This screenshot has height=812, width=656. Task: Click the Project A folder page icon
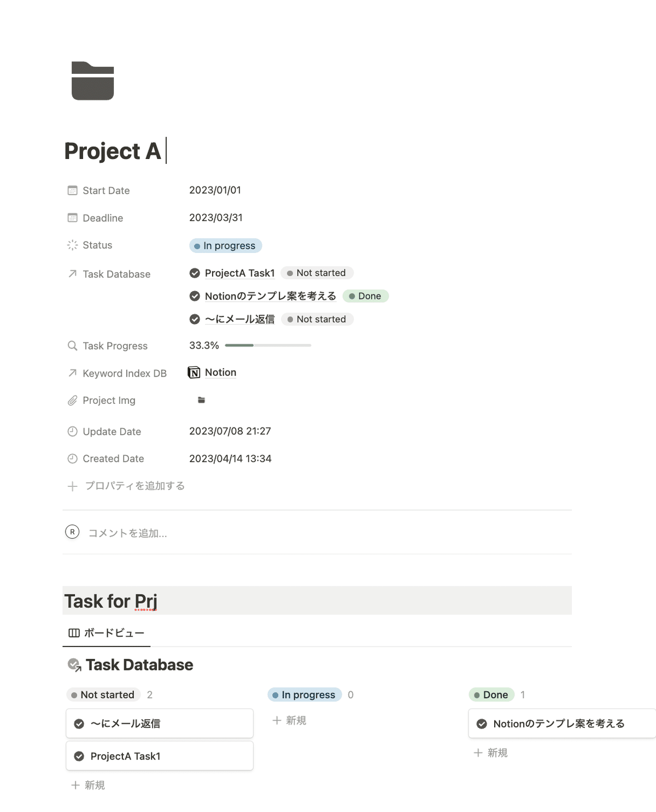[x=92, y=81]
